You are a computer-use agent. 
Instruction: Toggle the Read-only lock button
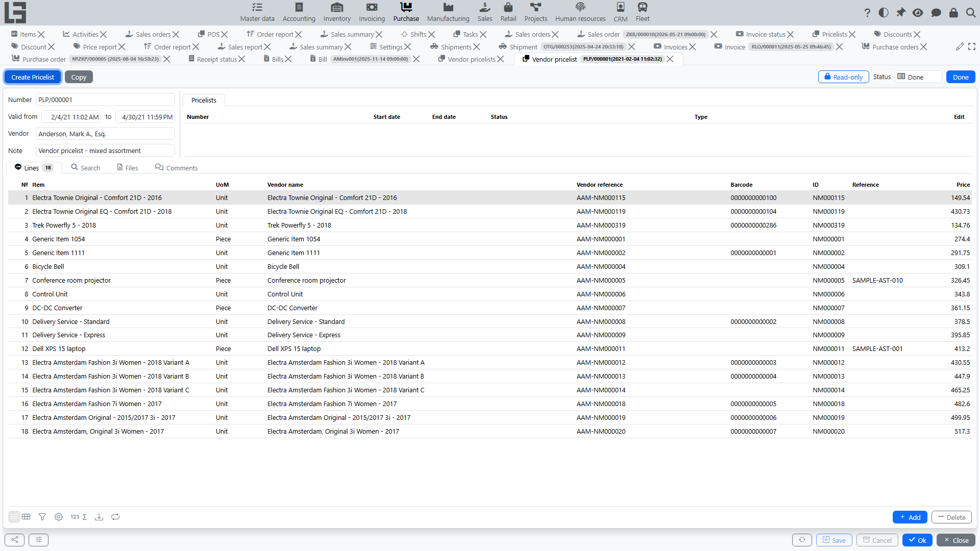pyautogui.click(x=843, y=77)
